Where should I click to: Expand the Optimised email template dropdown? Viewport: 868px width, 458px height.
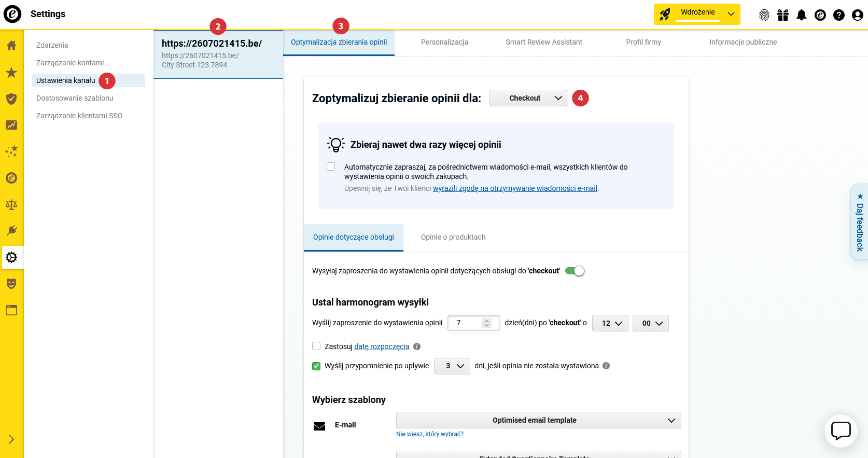[538, 420]
